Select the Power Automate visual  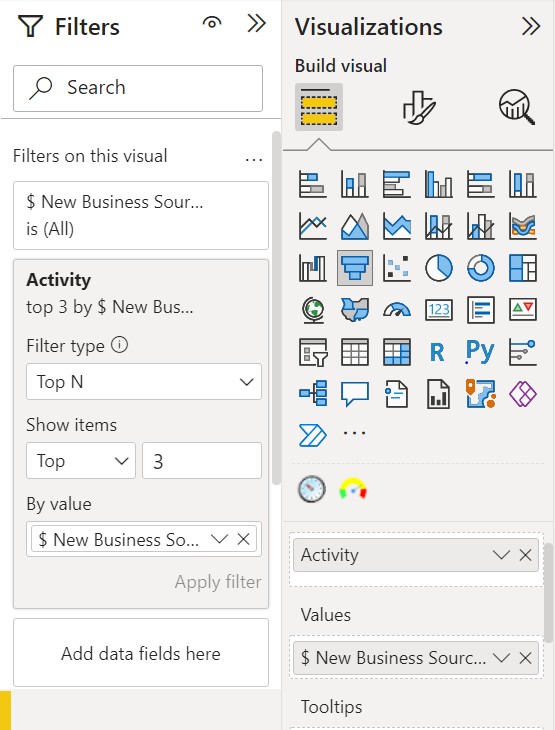pos(312,436)
